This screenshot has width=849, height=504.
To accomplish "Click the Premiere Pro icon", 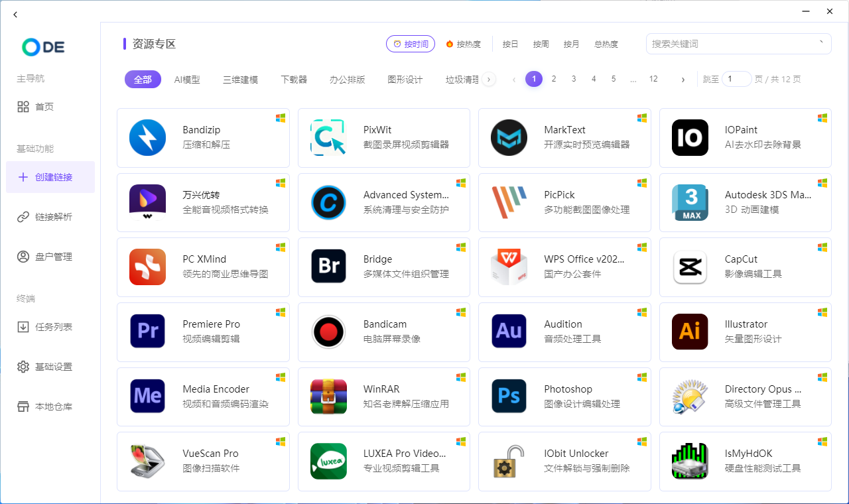I will point(147,332).
